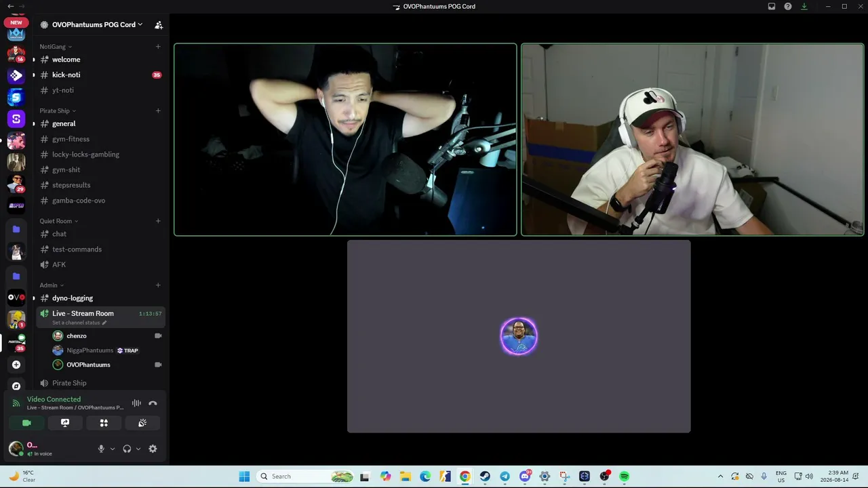Navigate back with title bar arrow
Viewport: 868px width, 488px height.
click(11, 6)
